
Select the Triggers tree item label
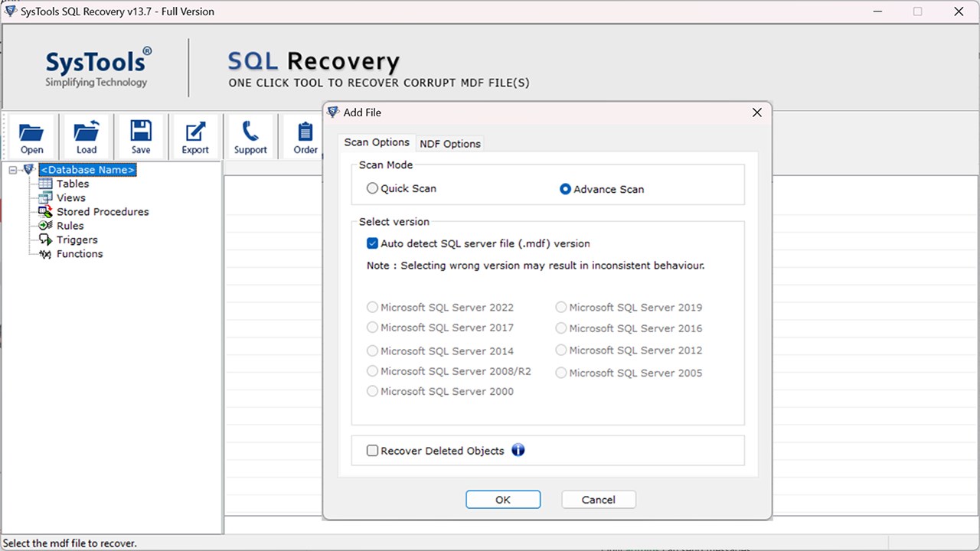[x=77, y=240]
